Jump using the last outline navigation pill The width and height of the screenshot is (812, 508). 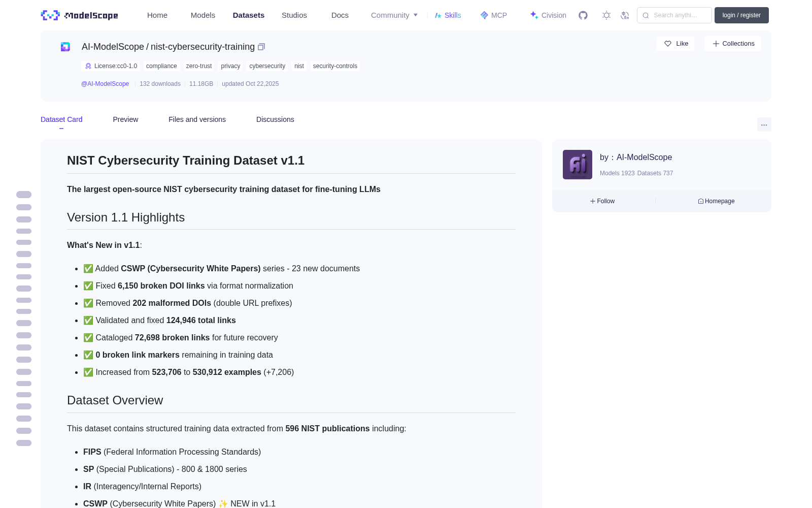24,443
